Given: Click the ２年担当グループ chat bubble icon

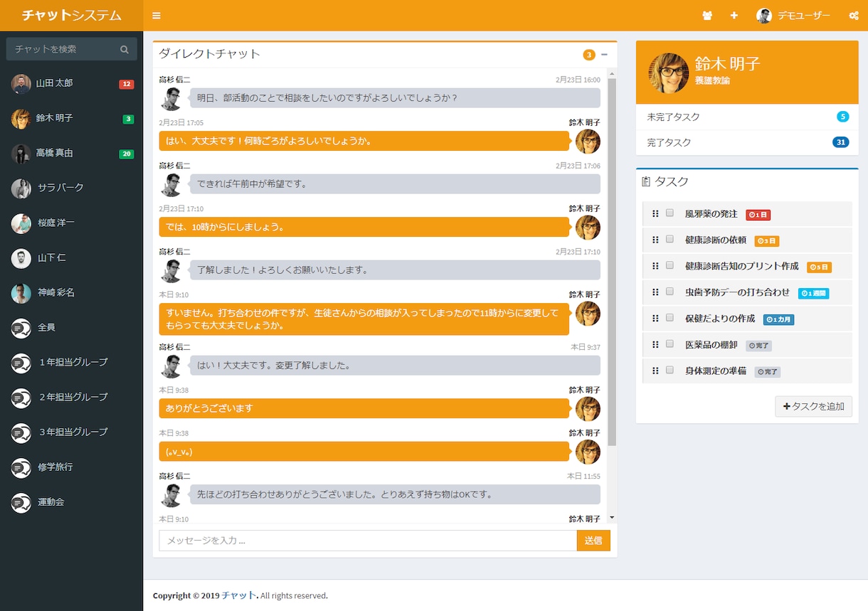Looking at the screenshot, I should (x=21, y=398).
